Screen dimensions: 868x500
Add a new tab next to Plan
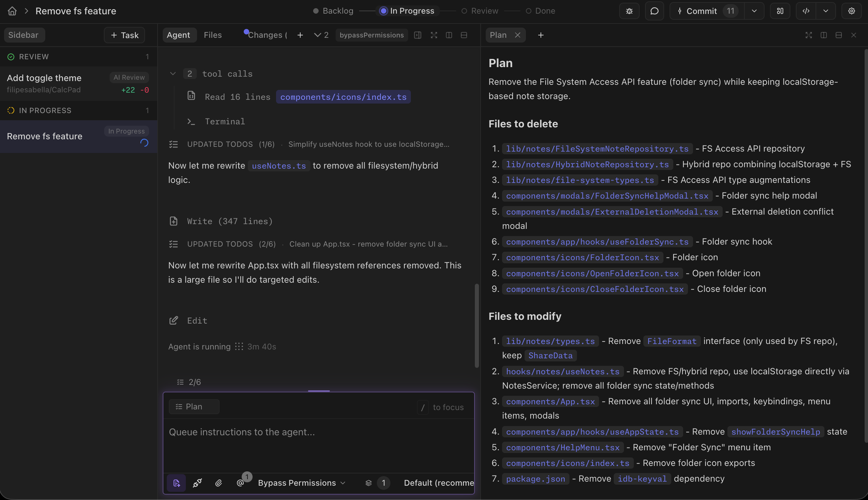[541, 35]
